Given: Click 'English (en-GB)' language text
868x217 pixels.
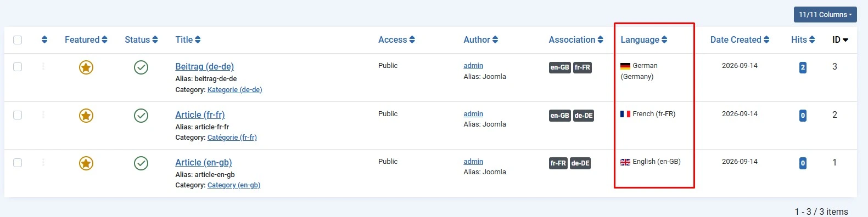Looking at the screenshot, I should 657,162.
